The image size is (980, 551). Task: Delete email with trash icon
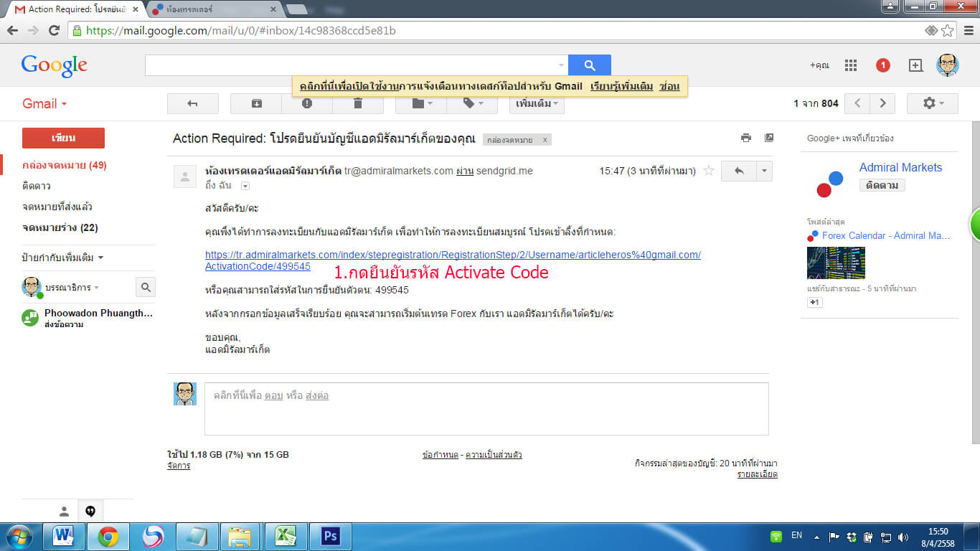pos(358,103)
